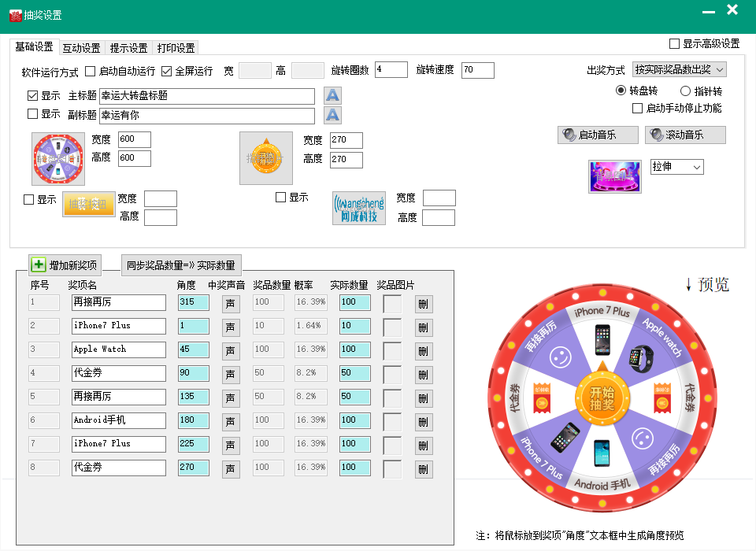The image size is (756, 551).
Task: Click the orange pointer image thumbnail
Action: (x=266, y=158)
